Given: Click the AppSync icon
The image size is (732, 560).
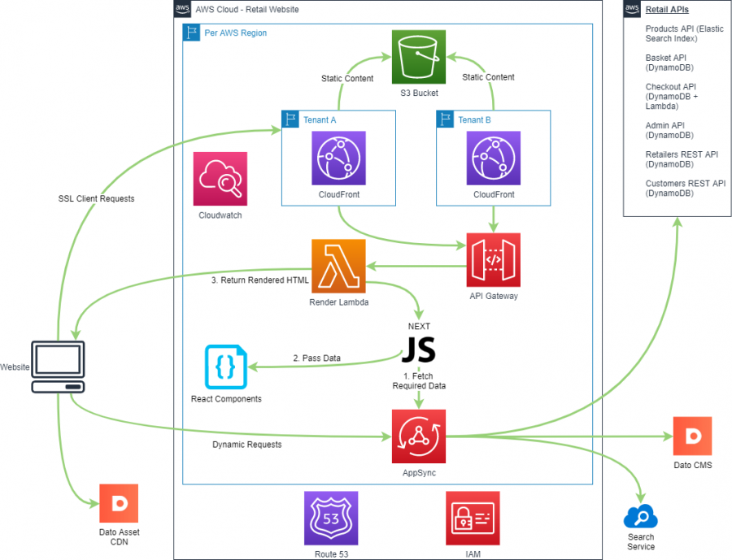Looking at the screenshot, I should pyautogui.click(x=418, y=435).
